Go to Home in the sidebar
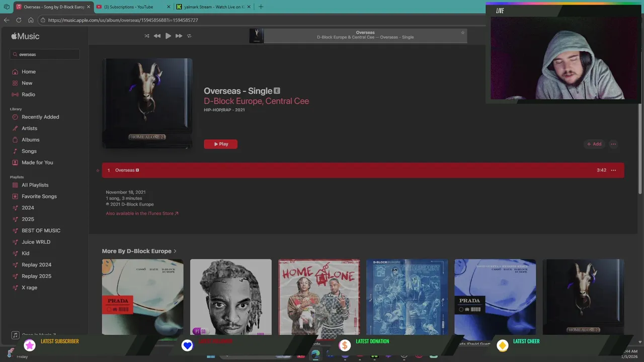This screenshot has width=644, height=362. pyautogui.click(x=29, y=72)
